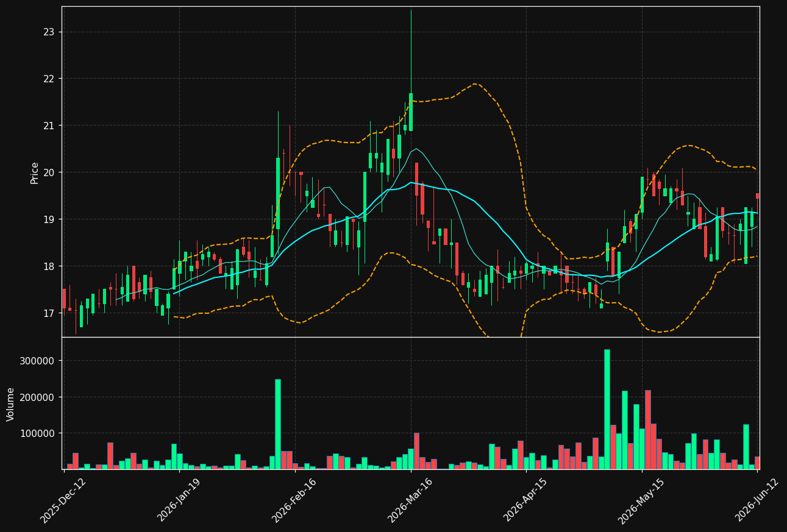Viewport: 787px width, 532px height.
Task: Click the date label 2026-Jan-19
Action: [179, 499]
